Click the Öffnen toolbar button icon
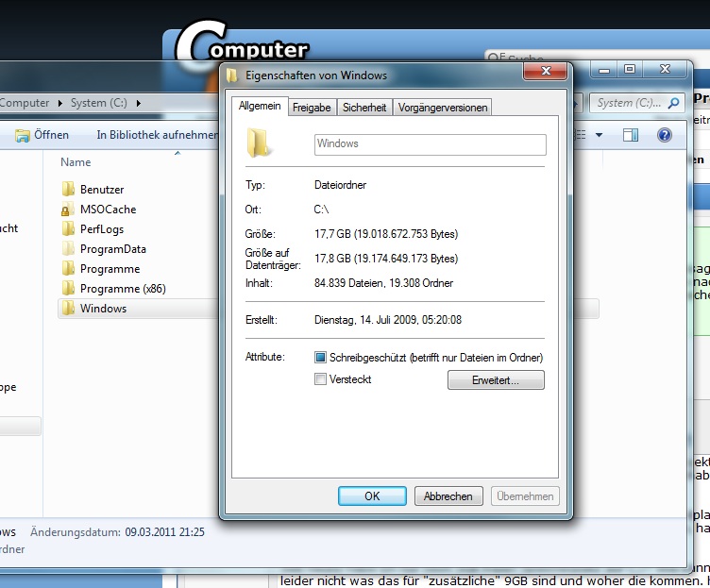 [x=23, y=135]
